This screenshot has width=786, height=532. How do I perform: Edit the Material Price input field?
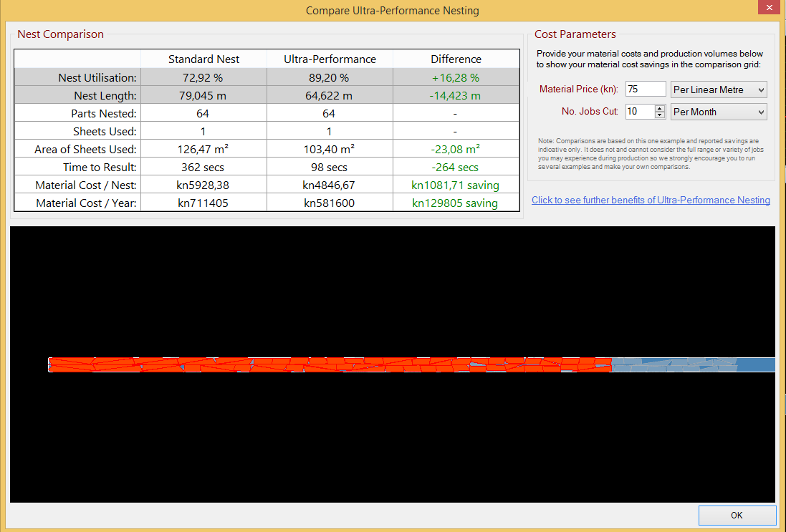point(645,89)
